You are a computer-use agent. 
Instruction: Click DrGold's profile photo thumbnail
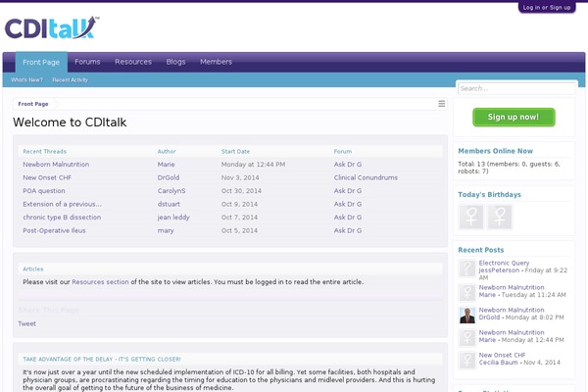466,316
